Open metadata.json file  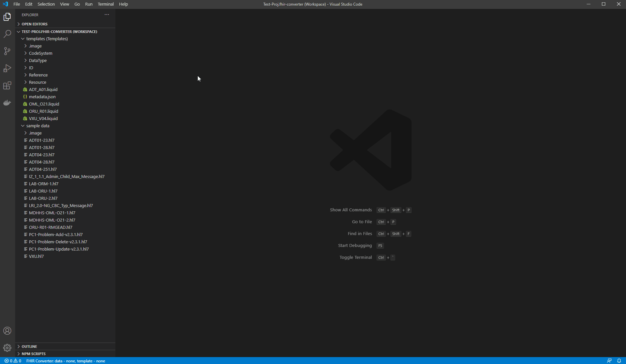[x=65, y=97]
